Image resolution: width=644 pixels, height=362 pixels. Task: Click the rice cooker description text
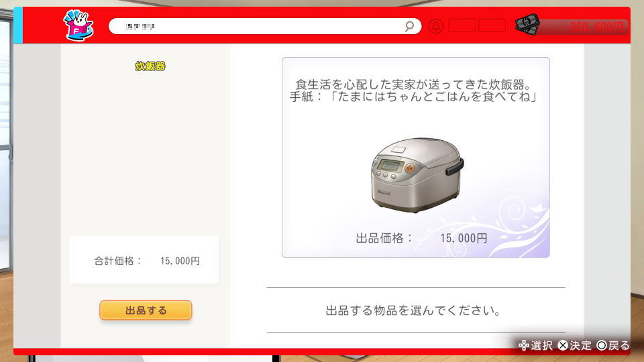(414, 90)
